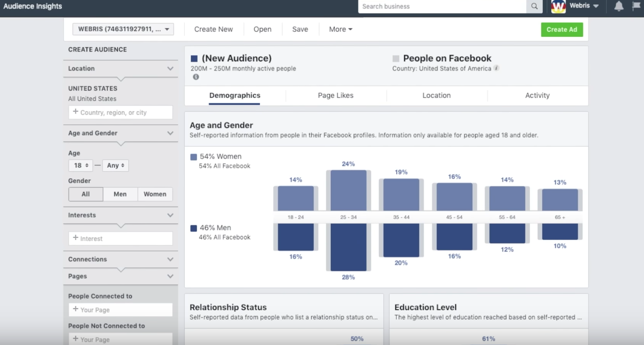Screen dimensions: 644x345
Task: Open the More menu
Action: click(x=340, y=29)
